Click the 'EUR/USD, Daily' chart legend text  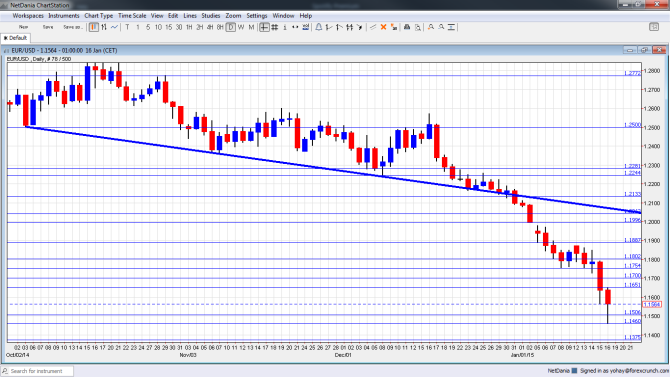(x=39, y=59)
